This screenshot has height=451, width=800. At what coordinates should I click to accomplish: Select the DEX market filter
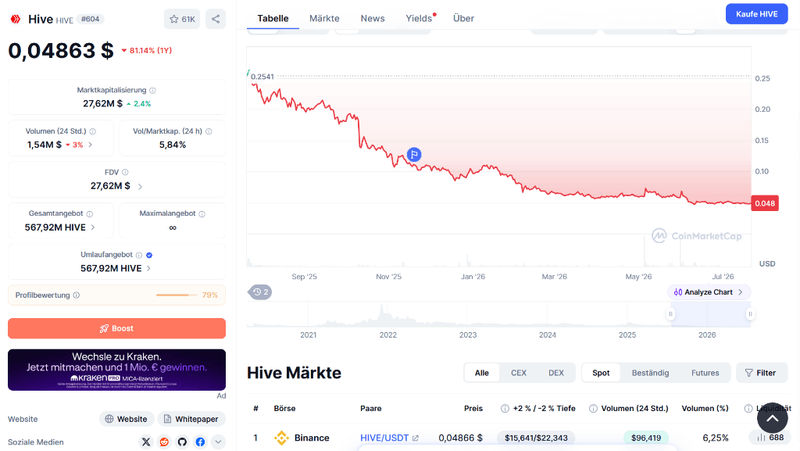pyautogui.click(x=556, y=373)
